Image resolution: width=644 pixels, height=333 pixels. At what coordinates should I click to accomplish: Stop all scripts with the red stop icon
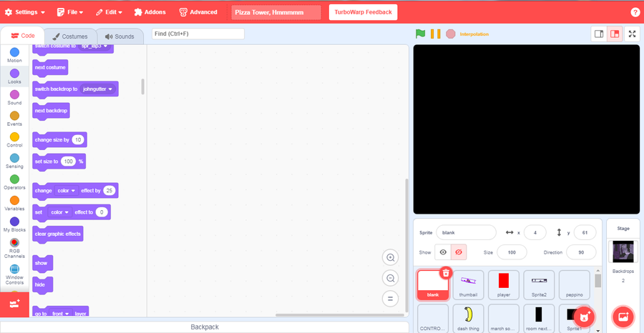451,34
